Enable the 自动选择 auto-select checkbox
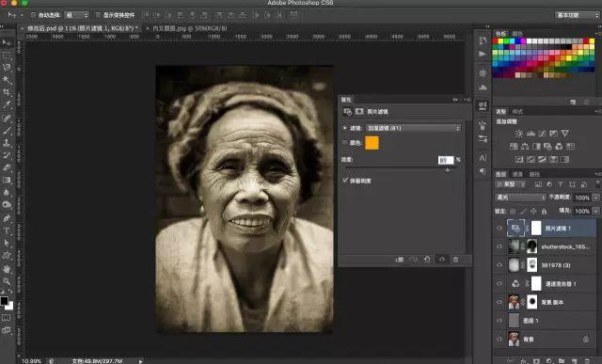 [33, 15]
